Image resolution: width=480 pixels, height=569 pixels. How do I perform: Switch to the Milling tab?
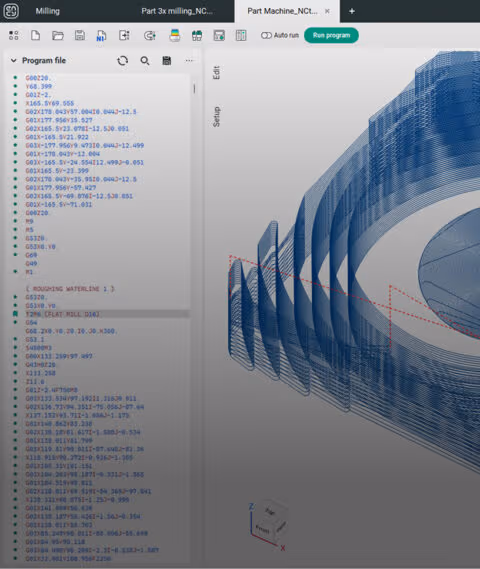48,11
